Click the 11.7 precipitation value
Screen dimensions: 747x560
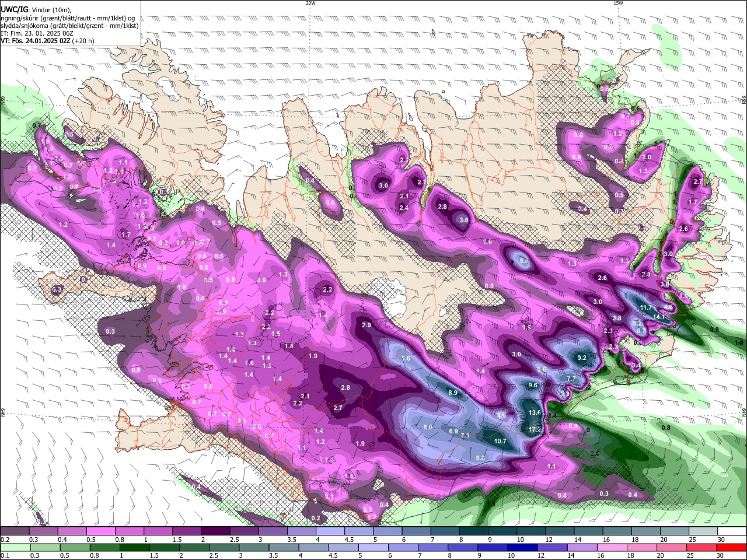(646, 307)
